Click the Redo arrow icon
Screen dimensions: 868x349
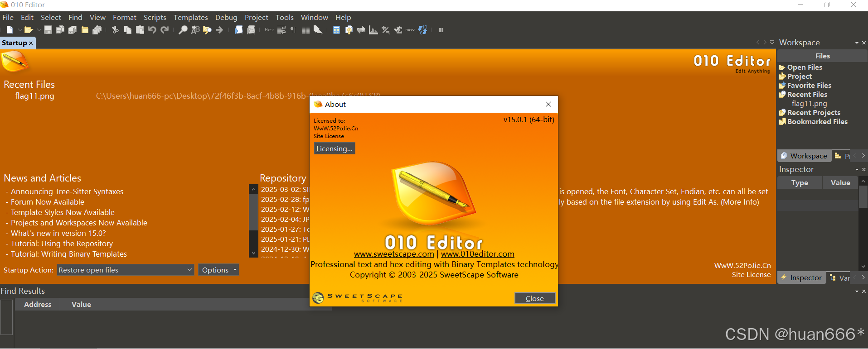pos(165,30)
